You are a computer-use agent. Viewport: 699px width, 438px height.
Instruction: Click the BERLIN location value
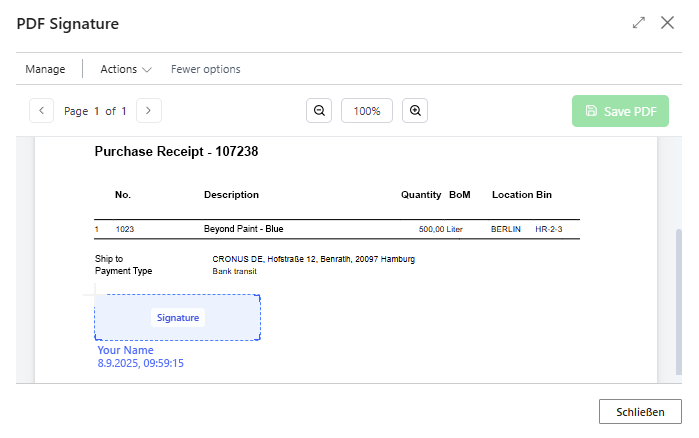tap(506, 229)
